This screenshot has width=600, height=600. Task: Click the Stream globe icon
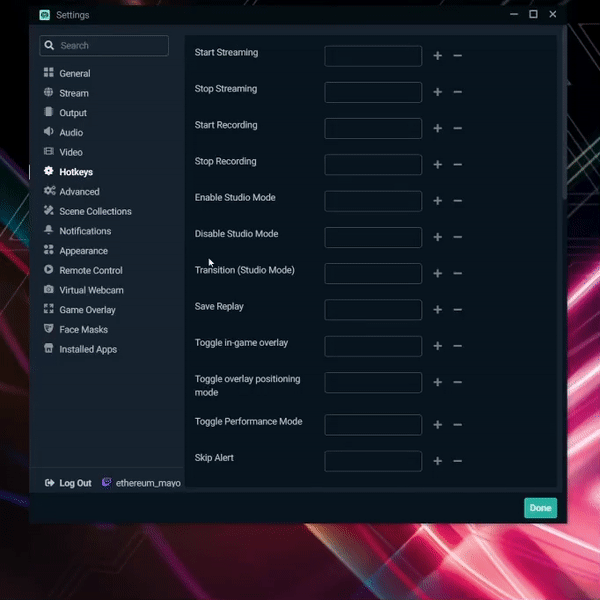coord(49,92)
